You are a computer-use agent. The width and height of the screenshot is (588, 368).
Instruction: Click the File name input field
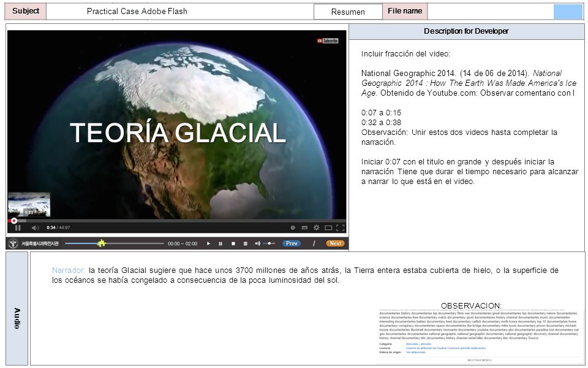491,12
